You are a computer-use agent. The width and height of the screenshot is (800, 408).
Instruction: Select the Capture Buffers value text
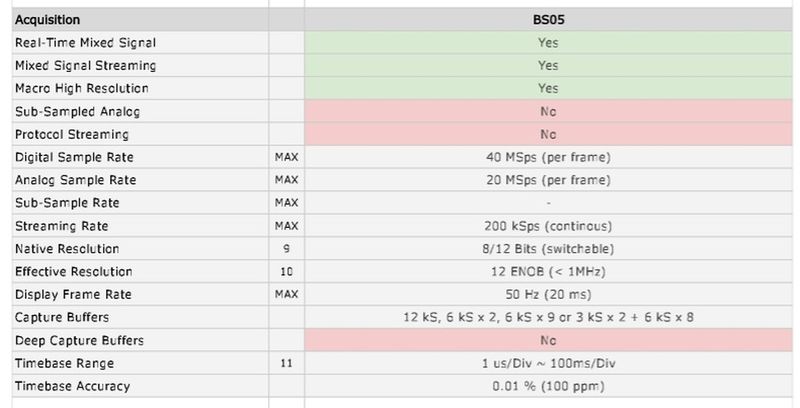point(547,318)
